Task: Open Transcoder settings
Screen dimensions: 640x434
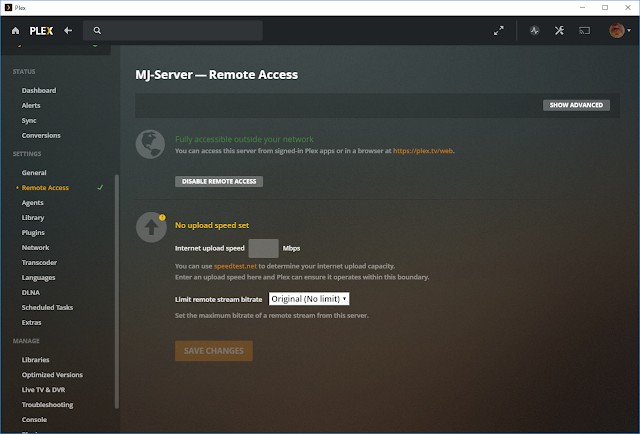Action: [x=39, y=263]
